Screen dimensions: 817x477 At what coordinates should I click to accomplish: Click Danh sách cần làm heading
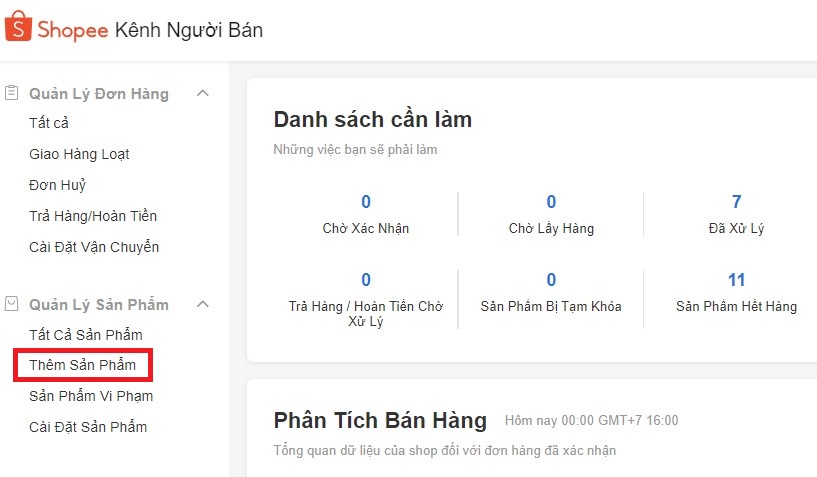click(373, 119)
